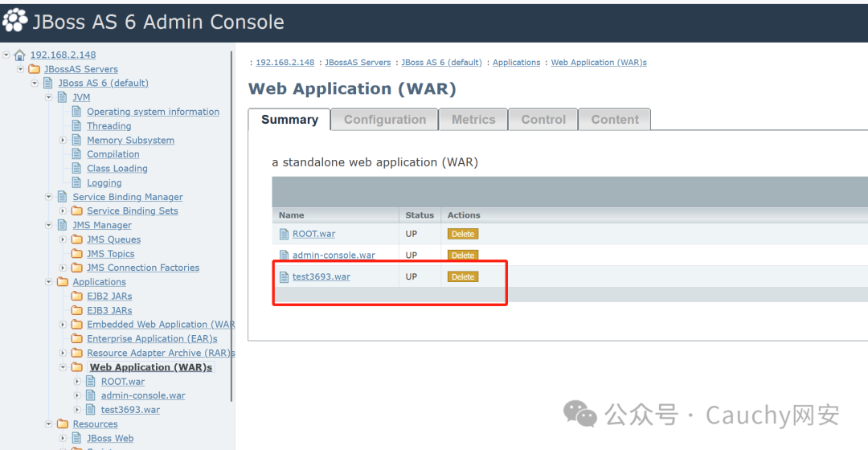This screenshot has width=868, height=450.
Task: Select admin-console.war in navigation tree
Action: pyautogui.click(x=143, y=395)
